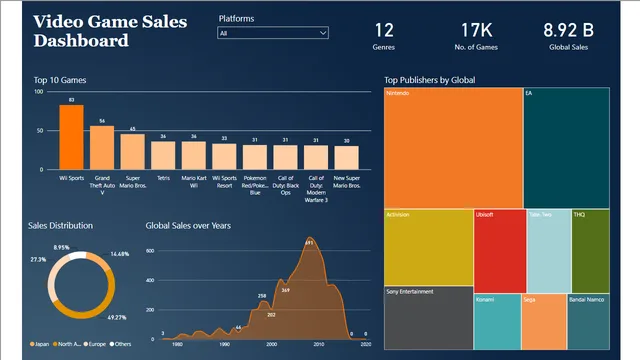640x360 pixels.
Task: Click the 27.3% donut label
Action: pos(38,260)
